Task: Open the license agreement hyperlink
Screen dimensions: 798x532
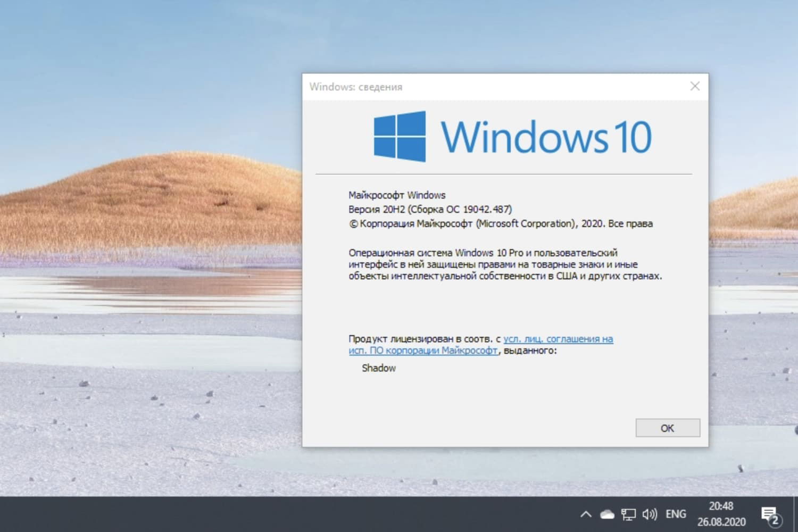Action: (559, 339)
